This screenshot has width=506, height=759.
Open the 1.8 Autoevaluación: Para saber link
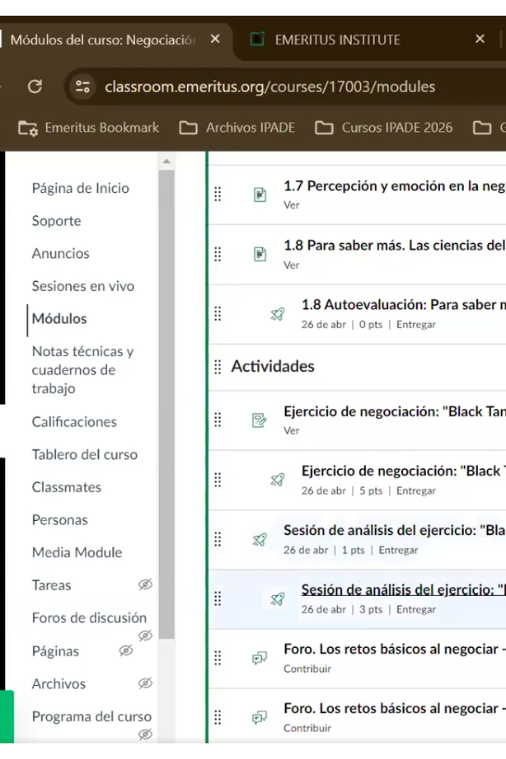click(x=403, y=304)
